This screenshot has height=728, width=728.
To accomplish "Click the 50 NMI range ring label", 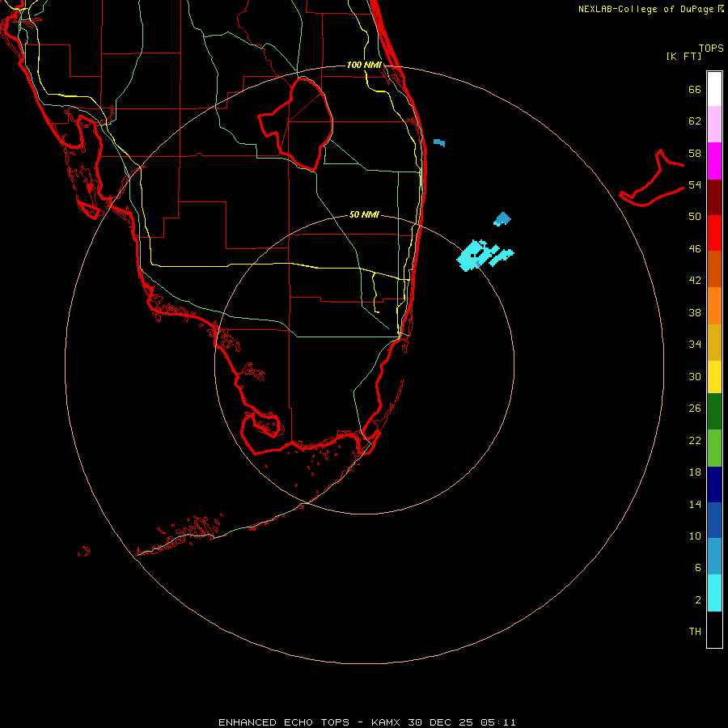I will pos(364,214).
